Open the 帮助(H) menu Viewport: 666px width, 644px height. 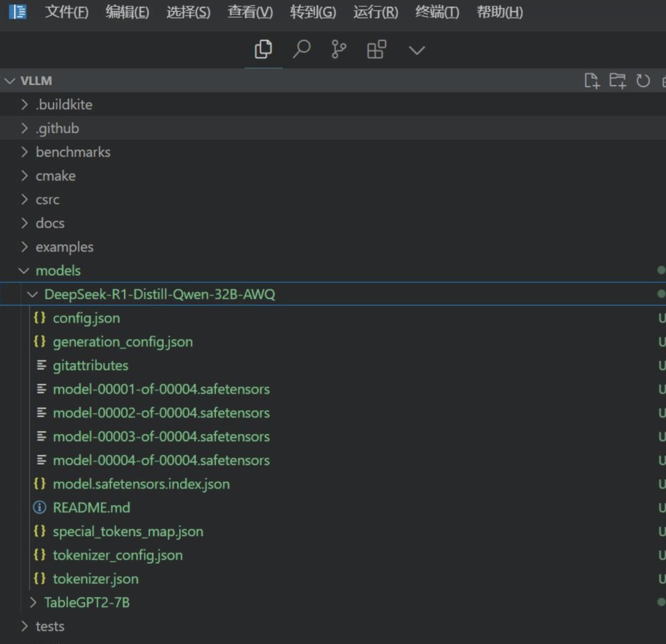pyautogui.click(x=499, y=12)
